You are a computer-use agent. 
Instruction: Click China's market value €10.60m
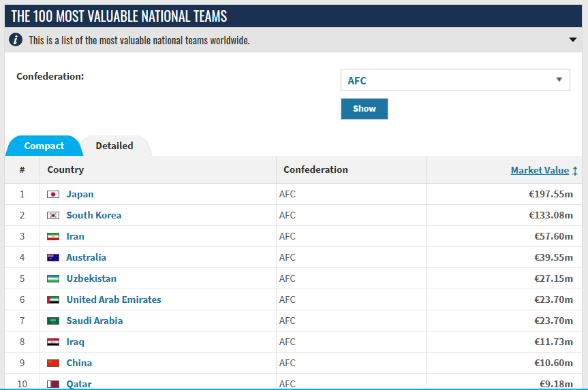coord(553,363)
